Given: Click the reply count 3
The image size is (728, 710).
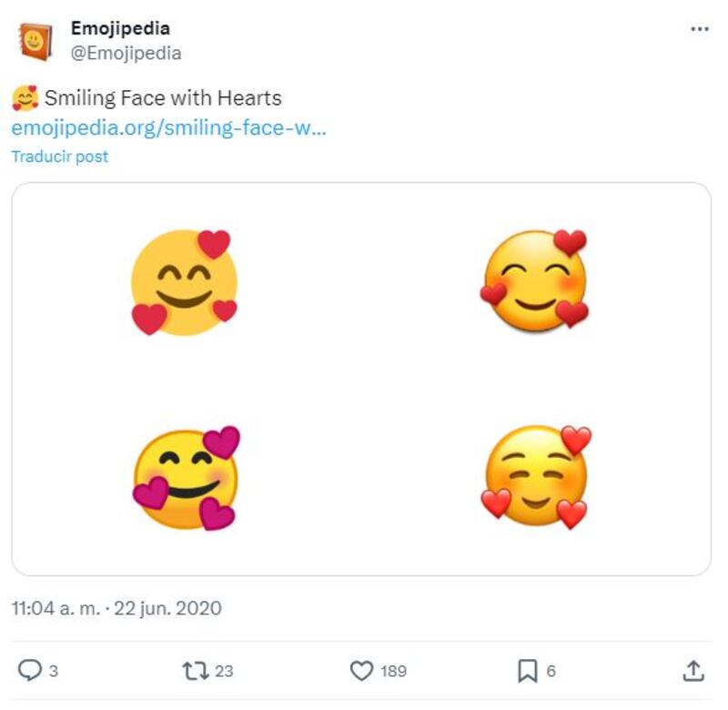Looking at the screenshot, I should click(x=54, y=672).
